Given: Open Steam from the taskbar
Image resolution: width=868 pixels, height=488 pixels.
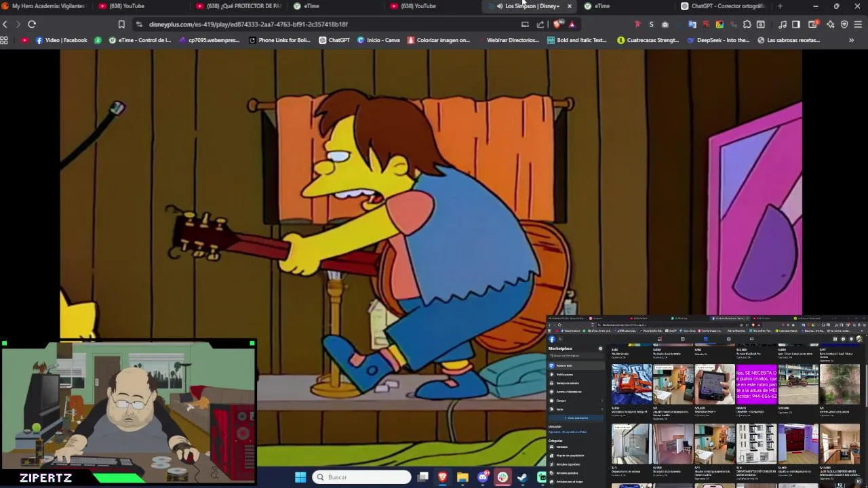Looking at the screenshot, I should coord(522,477).
